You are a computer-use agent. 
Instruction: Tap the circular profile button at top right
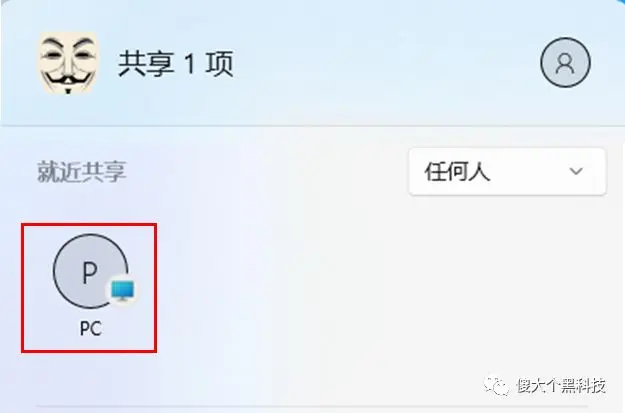tap(565, 62)
